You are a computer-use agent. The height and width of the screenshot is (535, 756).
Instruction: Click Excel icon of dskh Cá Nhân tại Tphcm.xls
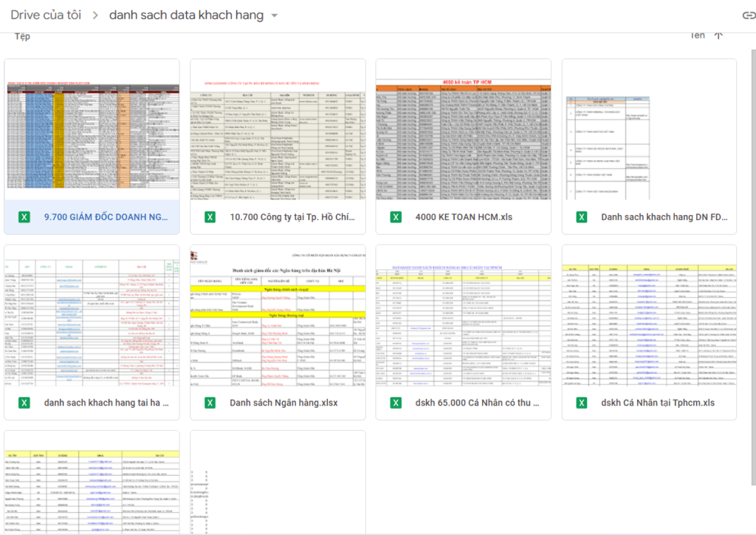point(581,403)
